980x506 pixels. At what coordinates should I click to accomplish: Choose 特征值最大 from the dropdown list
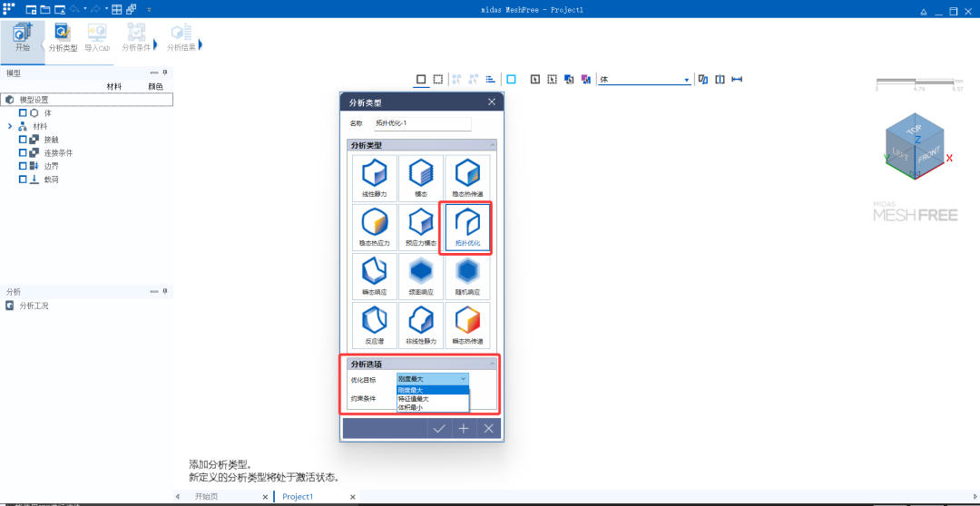point(433,399)
